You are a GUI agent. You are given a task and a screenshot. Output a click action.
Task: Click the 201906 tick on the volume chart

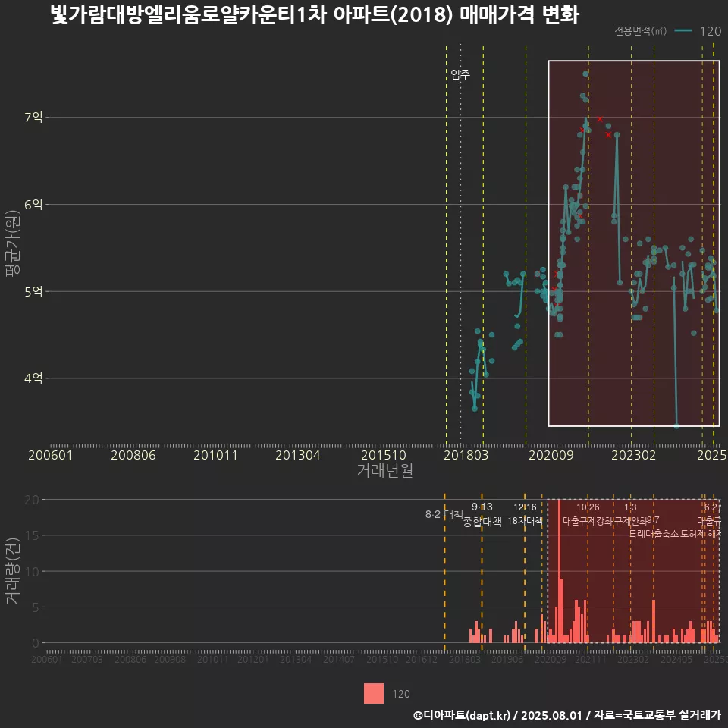(507, 659)
